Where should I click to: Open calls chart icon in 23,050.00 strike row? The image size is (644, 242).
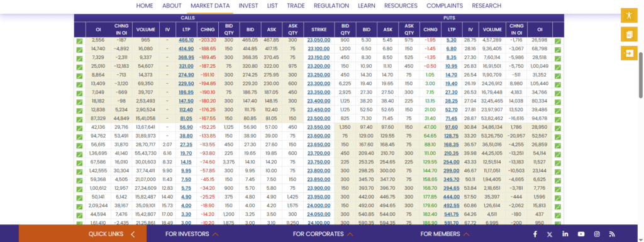pos(79,41)
